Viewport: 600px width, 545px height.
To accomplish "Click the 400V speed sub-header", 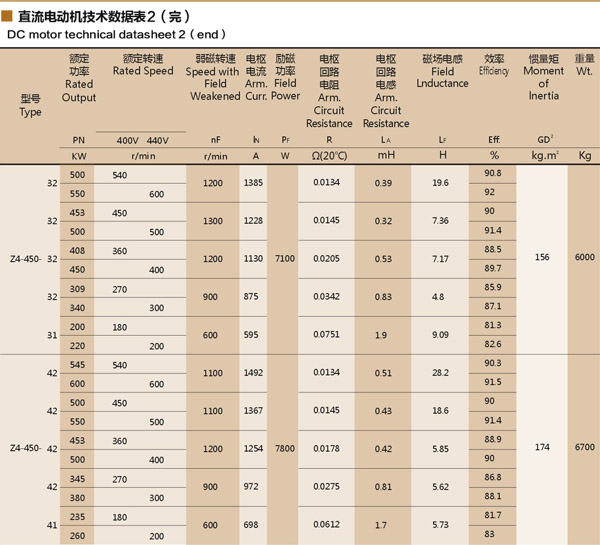I will 127,140.
